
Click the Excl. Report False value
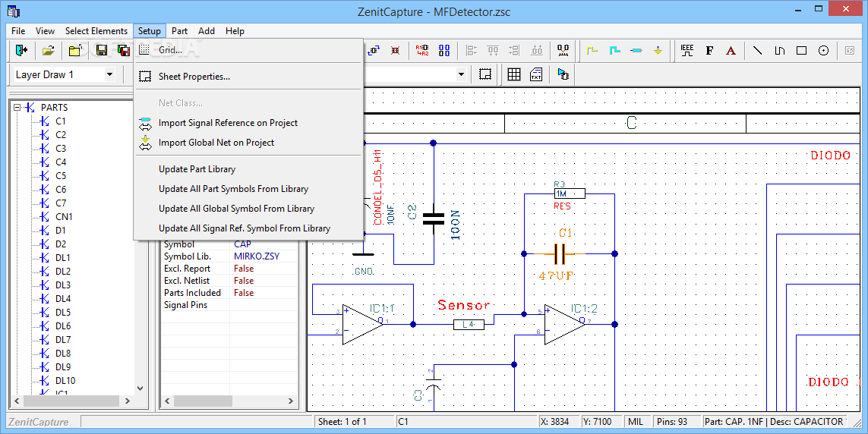click(x=244, y=269)
